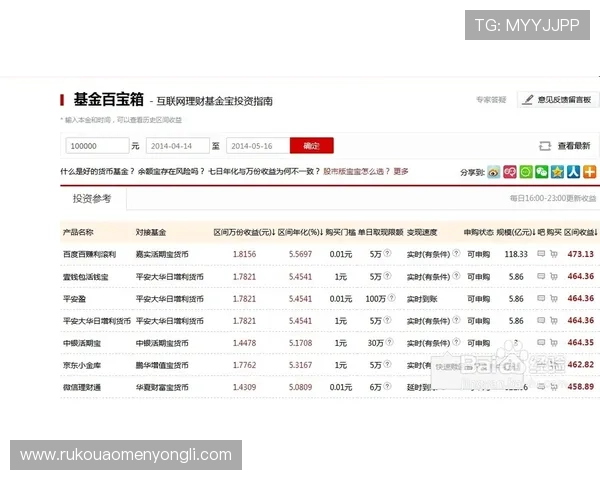Sort by 区间年化(%) column header
The image size is (600, 480).
300,232
